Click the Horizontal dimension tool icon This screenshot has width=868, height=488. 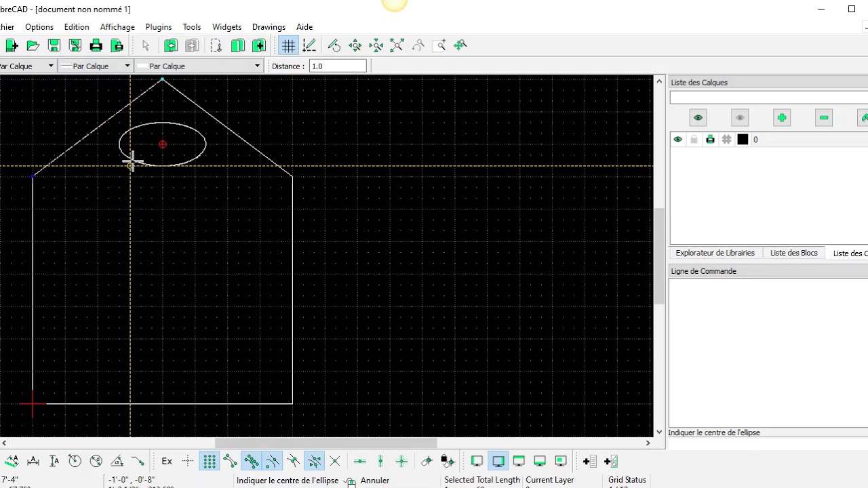coord(33,462)
